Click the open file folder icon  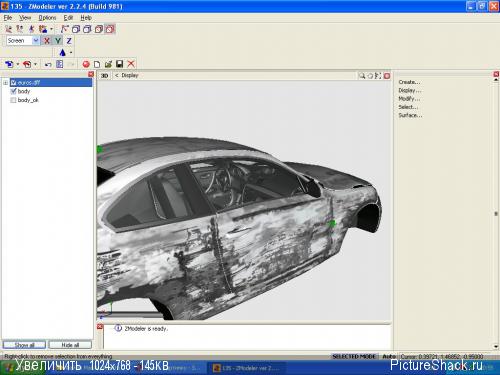point(108,64)
